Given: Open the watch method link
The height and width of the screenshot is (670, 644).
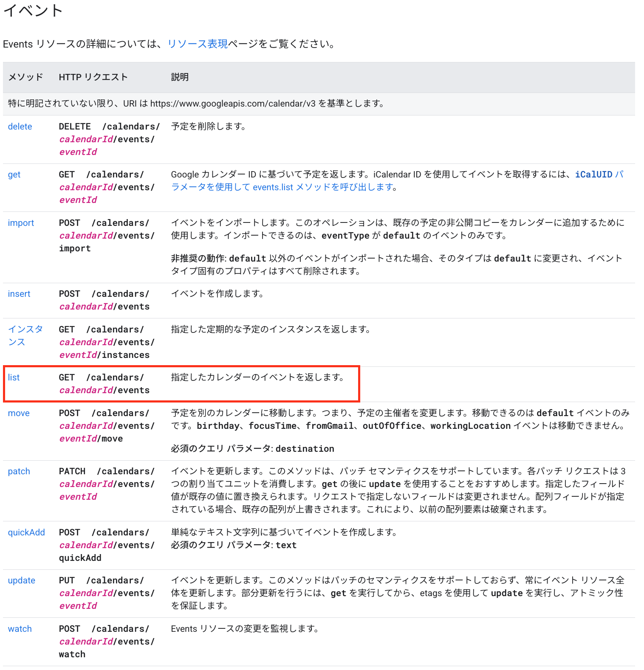Looking at the screenshot, I should [20, 629].
